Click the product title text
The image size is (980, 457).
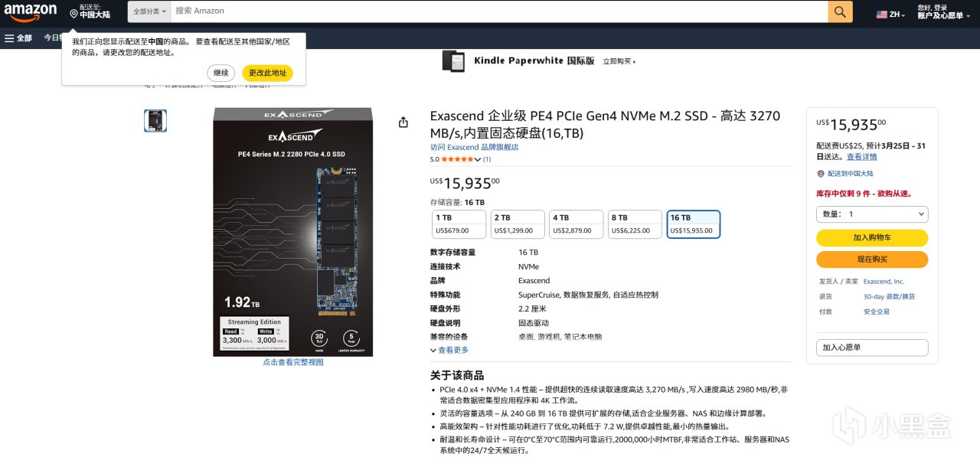(605, 124)
